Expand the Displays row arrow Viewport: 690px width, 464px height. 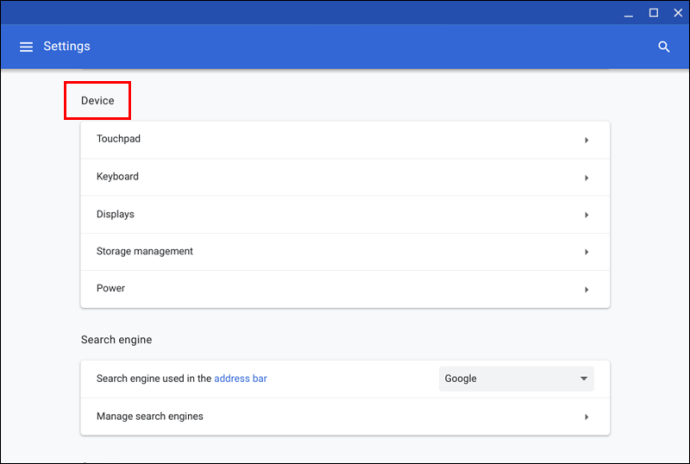(586, 215)
